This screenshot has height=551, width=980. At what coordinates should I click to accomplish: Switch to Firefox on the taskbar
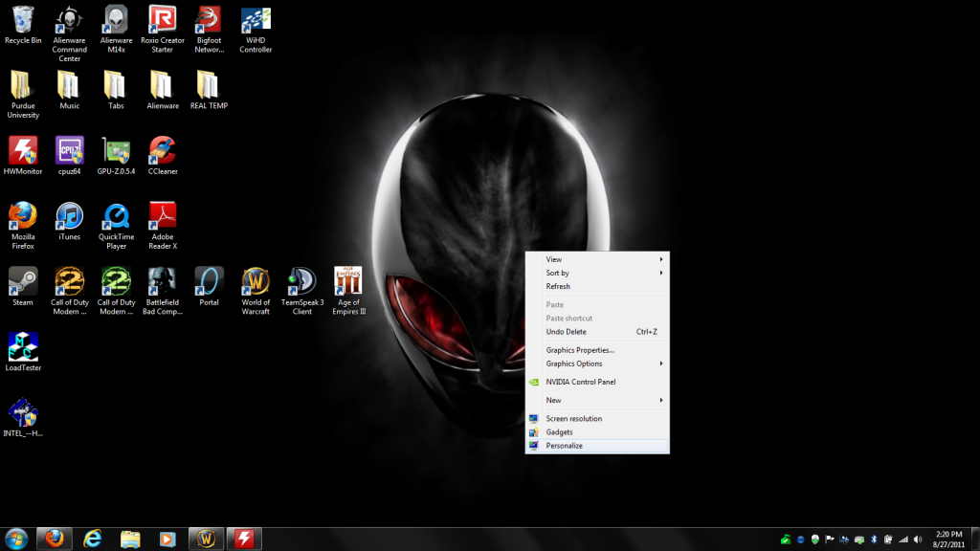(x=55, y=539)
